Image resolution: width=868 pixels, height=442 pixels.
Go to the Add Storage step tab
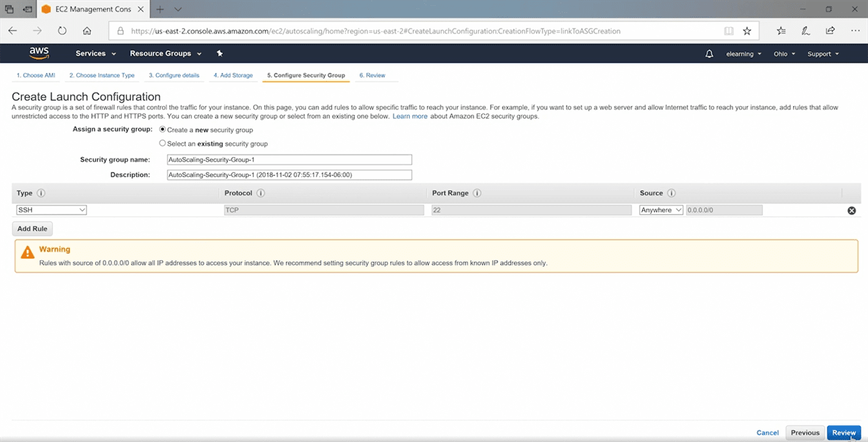point(233,76)
